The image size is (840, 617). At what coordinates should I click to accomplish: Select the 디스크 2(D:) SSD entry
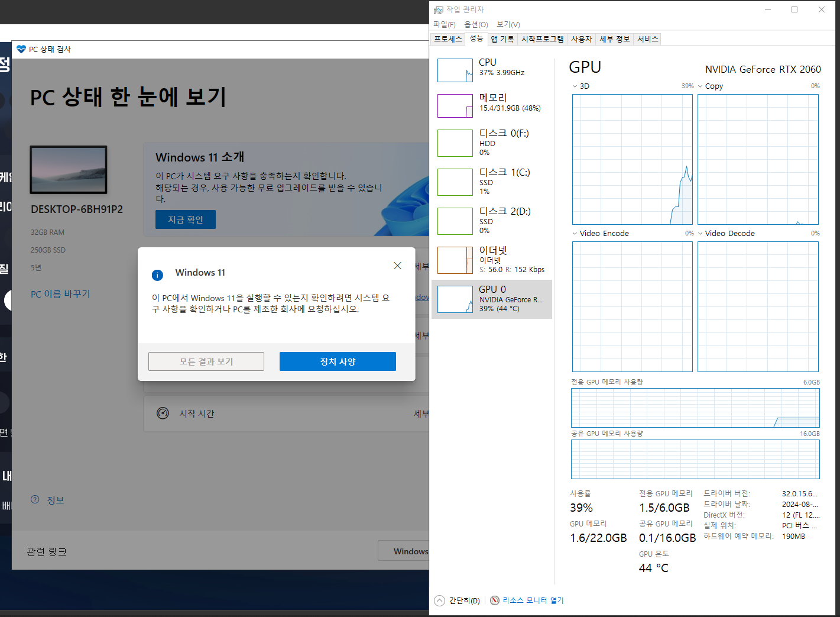(x=492, y=221)
